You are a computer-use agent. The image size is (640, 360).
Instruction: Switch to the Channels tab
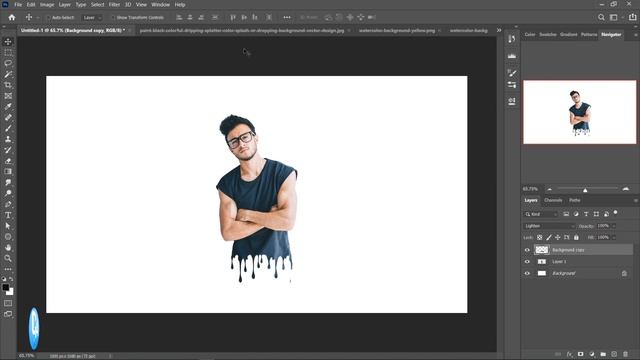(x=553, y=200)
